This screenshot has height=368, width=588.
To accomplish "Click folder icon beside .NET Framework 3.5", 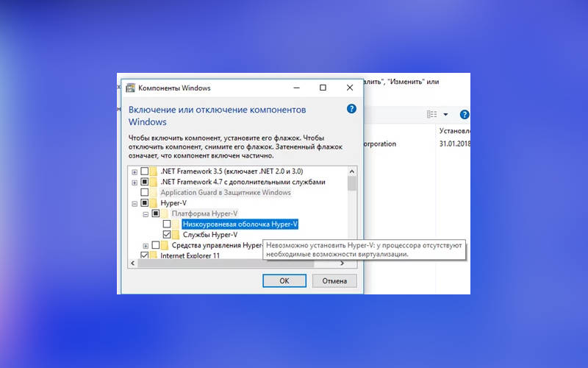I will (x=154, y=171).
